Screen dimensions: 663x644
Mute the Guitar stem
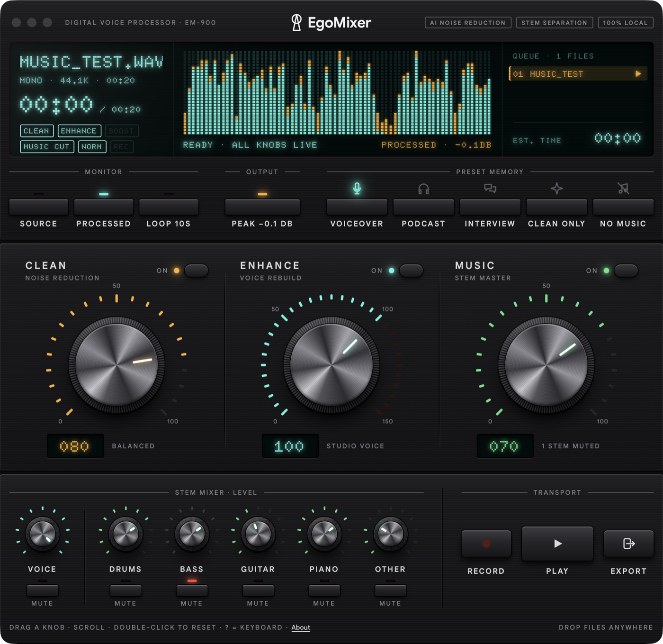(x=258, y=590)
